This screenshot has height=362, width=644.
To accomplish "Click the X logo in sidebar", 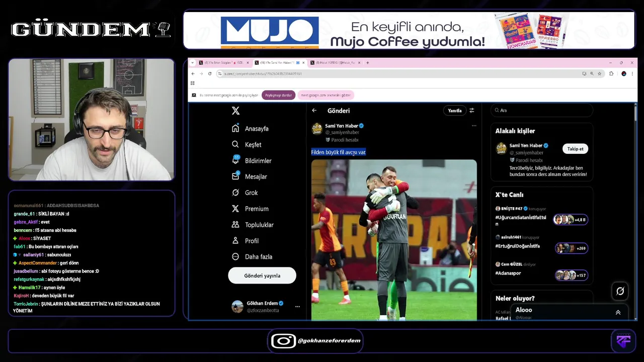I will coord(235,111).
